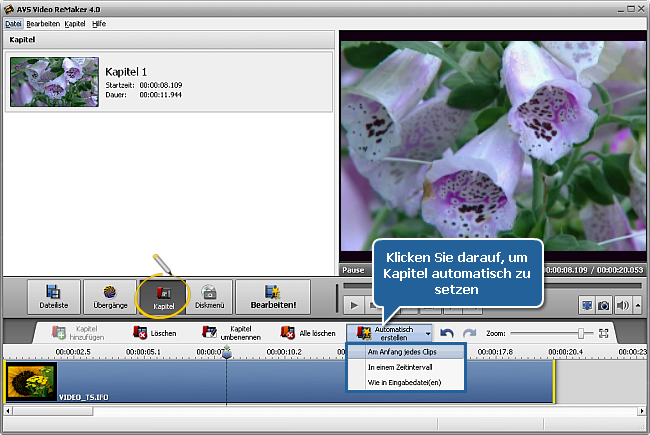Click the playback progress bar
The image size is (650, 435).
[492, 286]
